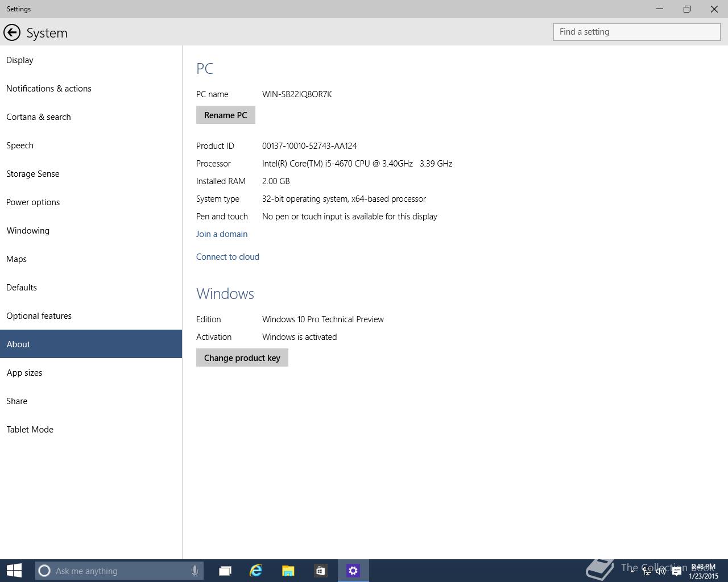Select Power options in sidebar
This screenshot has height=582, width=728.
coord(91,202)
